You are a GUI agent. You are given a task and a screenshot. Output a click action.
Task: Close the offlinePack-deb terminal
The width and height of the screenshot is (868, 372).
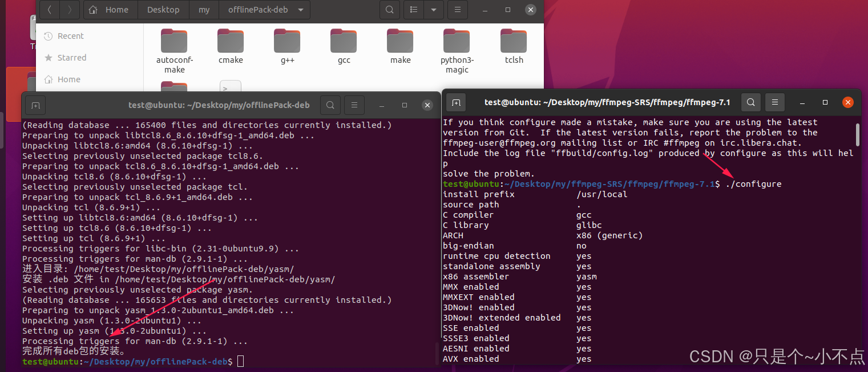pos(427,105)
